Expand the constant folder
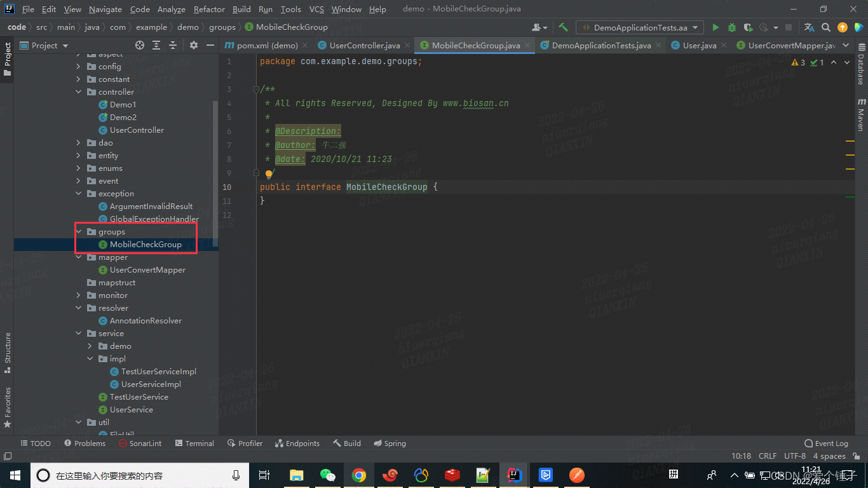868x488 pixels. pyautogui.click(x=78, y=79)
